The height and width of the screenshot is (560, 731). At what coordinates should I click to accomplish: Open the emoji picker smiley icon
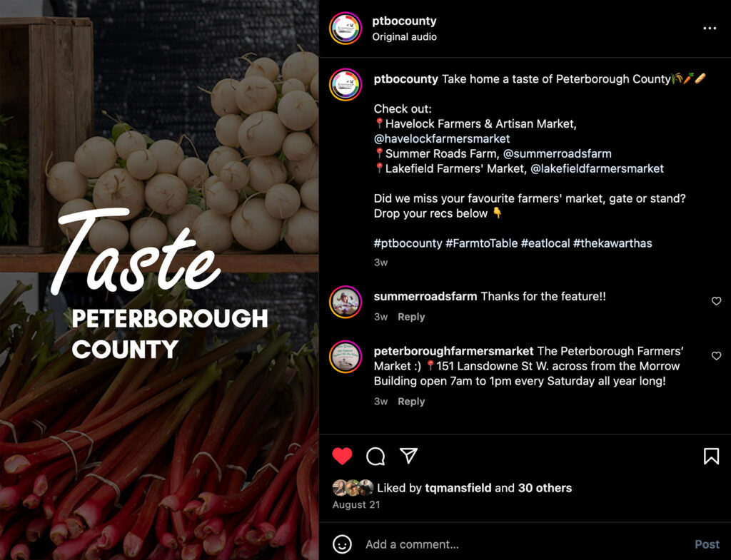tap(342, 544)
